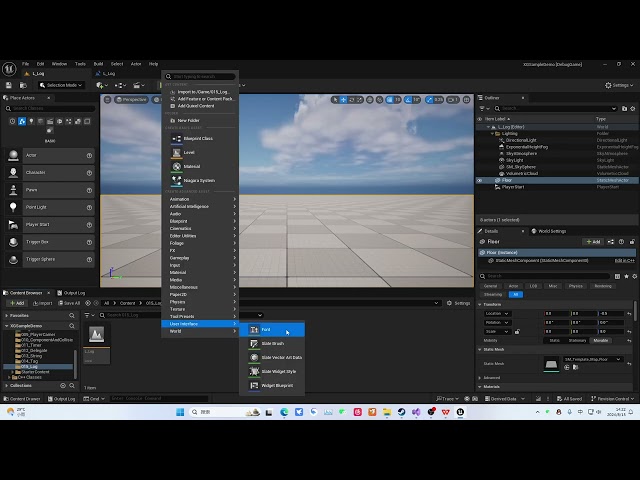Screen dimensions: 640x480
Task: Click the Slate Widget Style icon
Action: [254, 371]
